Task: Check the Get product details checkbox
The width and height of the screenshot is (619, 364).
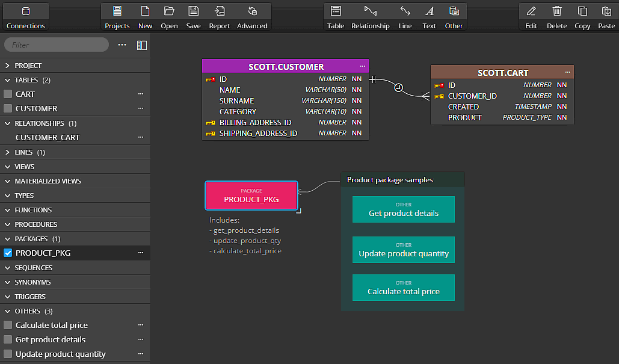Action: coord(8,339)
